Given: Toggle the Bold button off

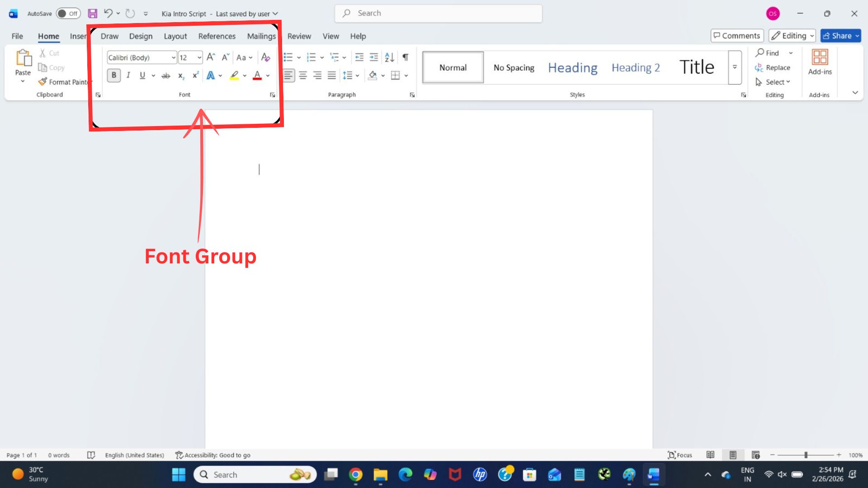Looking at the screenshot, I should click(x=113, y=75).
